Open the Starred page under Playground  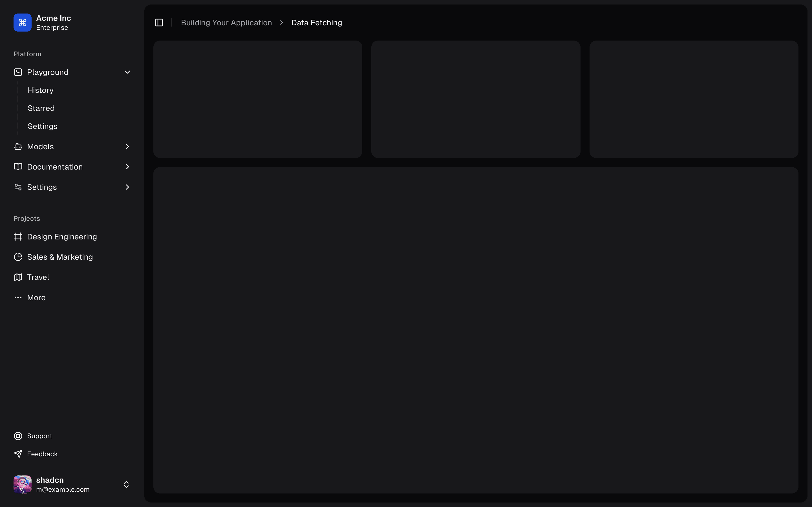click(41, 108)
